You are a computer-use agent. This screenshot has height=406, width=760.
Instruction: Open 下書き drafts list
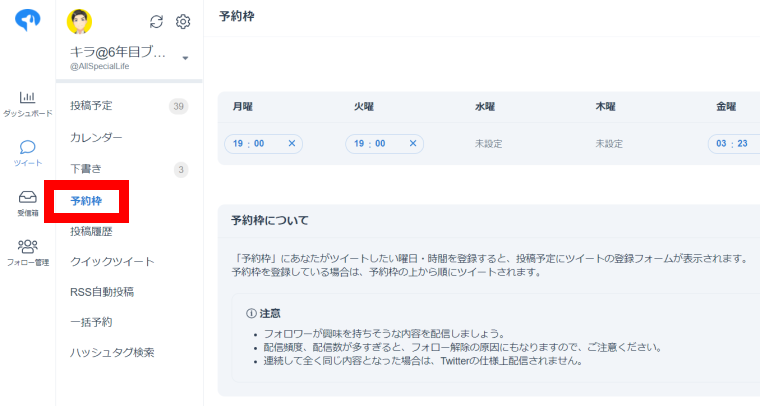coord(85,169)
